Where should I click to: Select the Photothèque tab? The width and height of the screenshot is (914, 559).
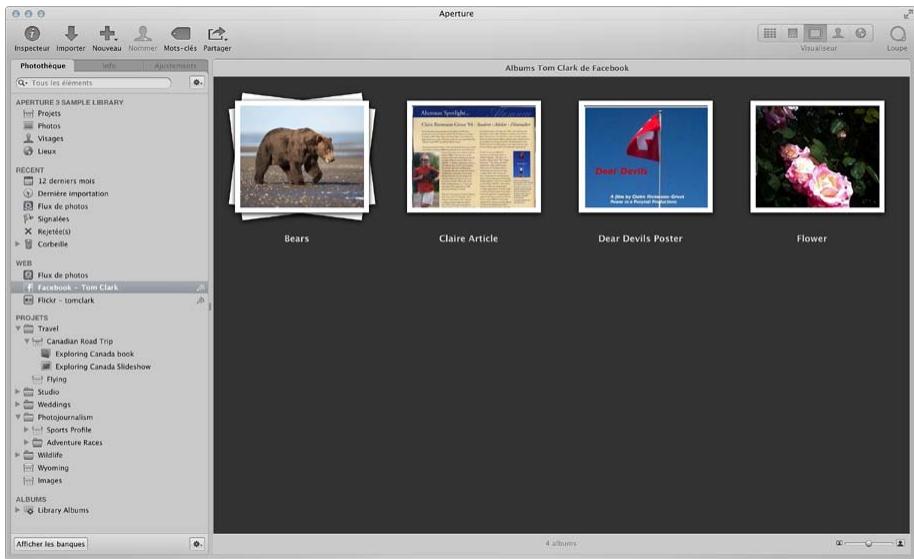point(43,66)
